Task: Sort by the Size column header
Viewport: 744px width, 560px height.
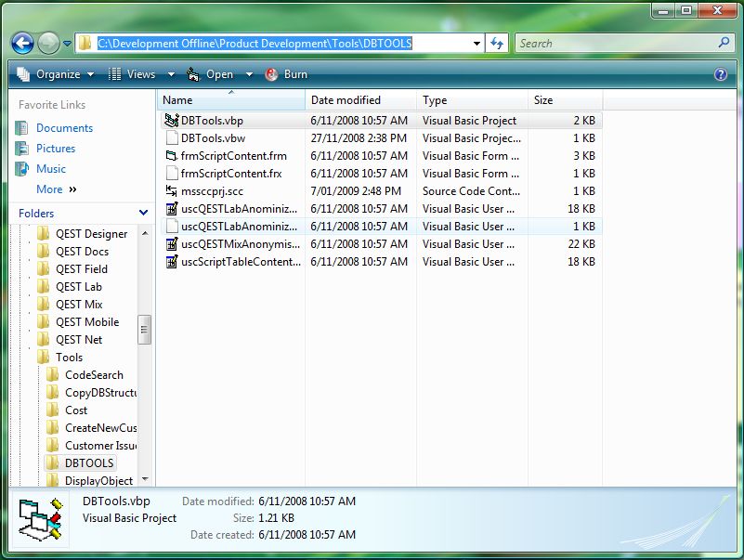Action: click(x=543, y=100)
